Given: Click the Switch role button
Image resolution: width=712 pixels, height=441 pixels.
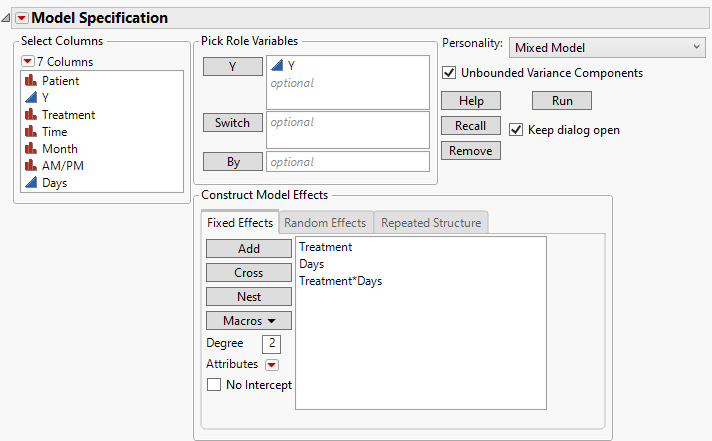Looking at the screenshot, I should pyautogui.click(x=232, y=123).
